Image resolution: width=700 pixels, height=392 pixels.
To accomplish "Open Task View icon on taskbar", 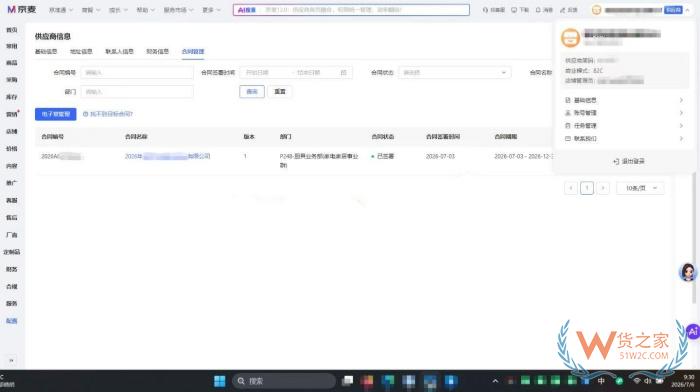I will point(347,381).
